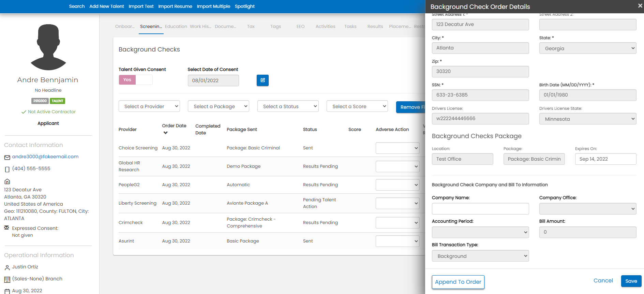The height and width of the screenshot is (294, 644).
Task: Open Adverse Action dropdown for Choice Screening row
Action: pos(398,148)
